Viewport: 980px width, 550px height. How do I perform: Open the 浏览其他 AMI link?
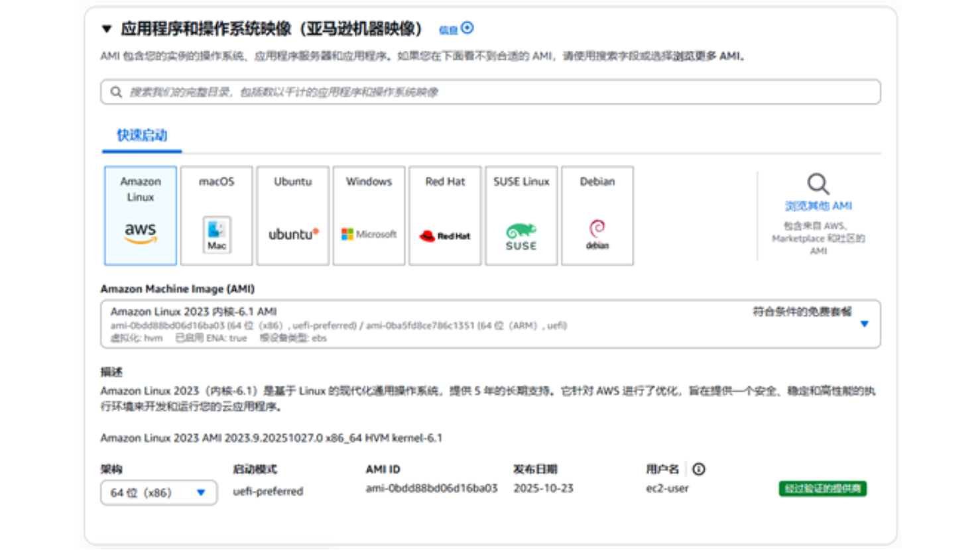point(818,206)
